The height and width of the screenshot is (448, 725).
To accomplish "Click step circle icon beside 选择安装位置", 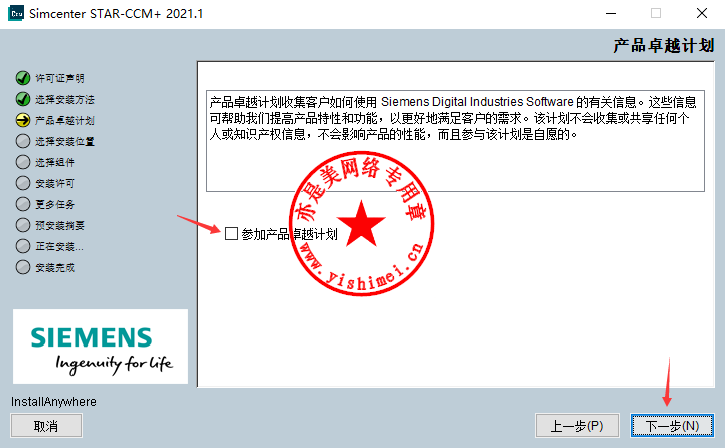I will [x=23, y=141].
